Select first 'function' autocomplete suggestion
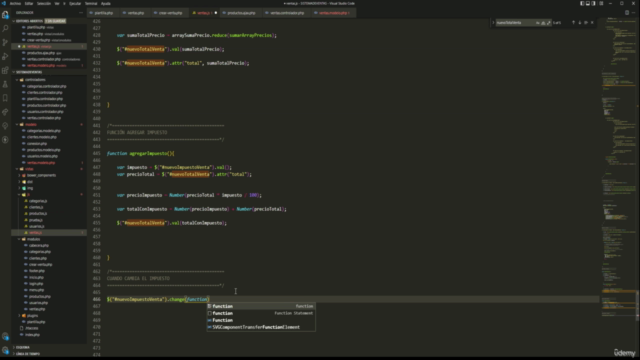This screenshot has height=360, width=640. (x=261, y=306)
